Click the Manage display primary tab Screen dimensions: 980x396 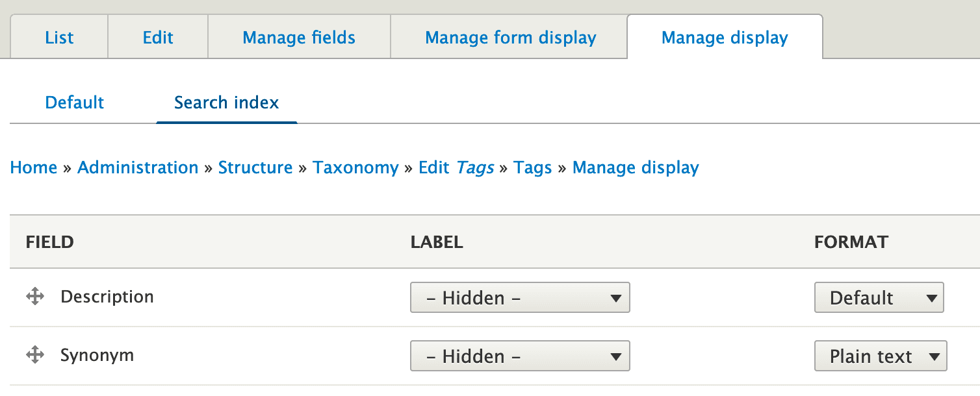point(725,38)
